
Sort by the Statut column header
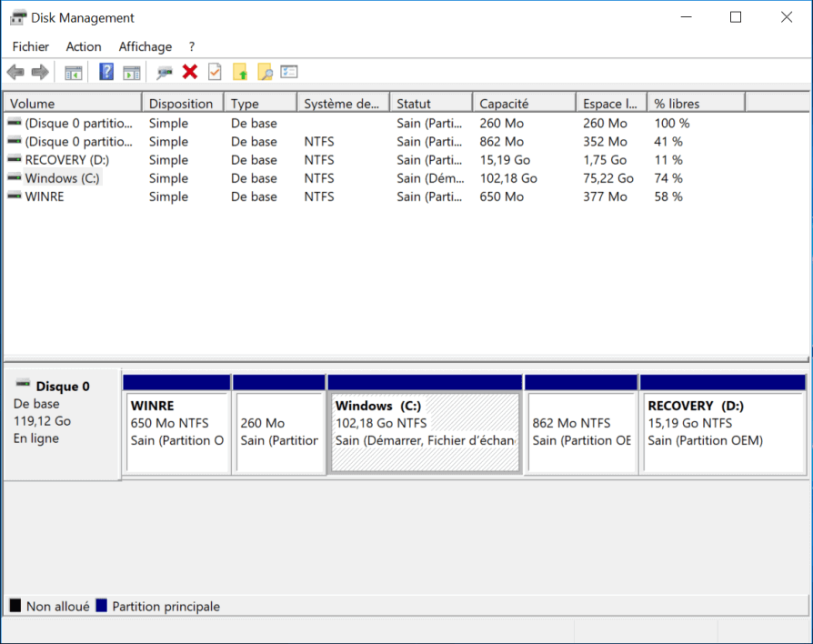(x=430, y=104)
